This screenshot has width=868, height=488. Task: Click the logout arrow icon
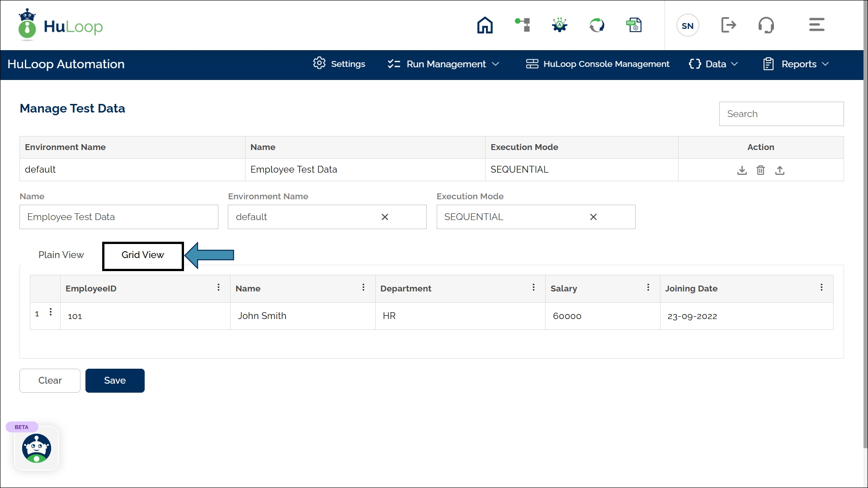coord(728,25)
